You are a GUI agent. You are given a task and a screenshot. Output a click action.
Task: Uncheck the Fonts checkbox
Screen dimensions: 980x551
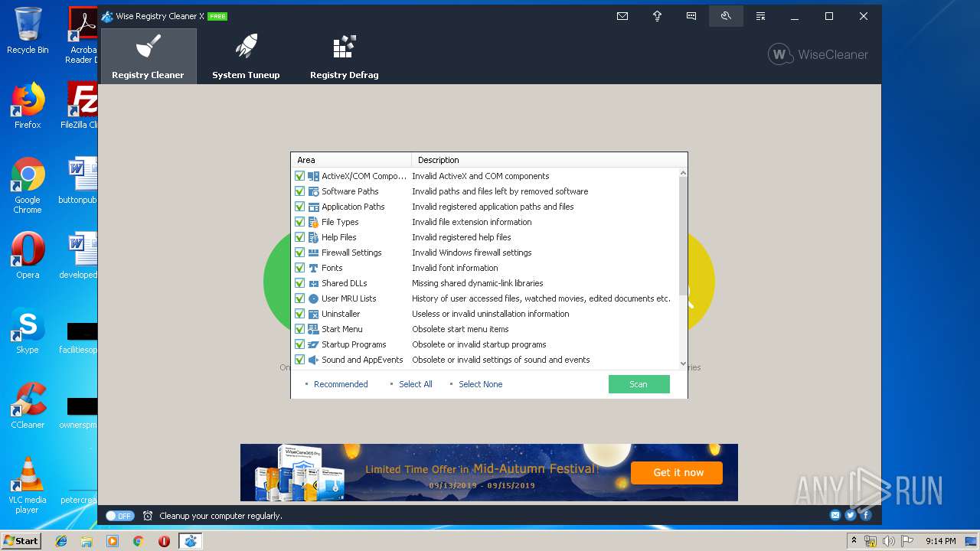300,268
